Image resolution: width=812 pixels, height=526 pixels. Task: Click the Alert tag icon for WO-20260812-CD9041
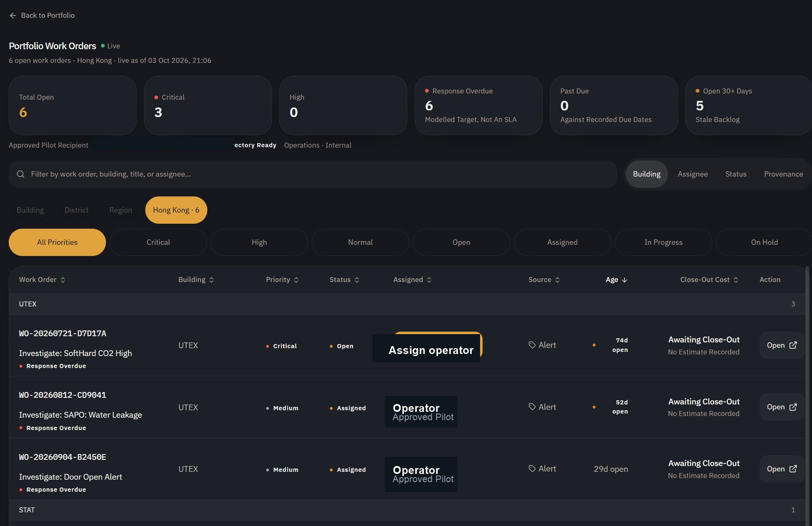click(x=532, y=407)
